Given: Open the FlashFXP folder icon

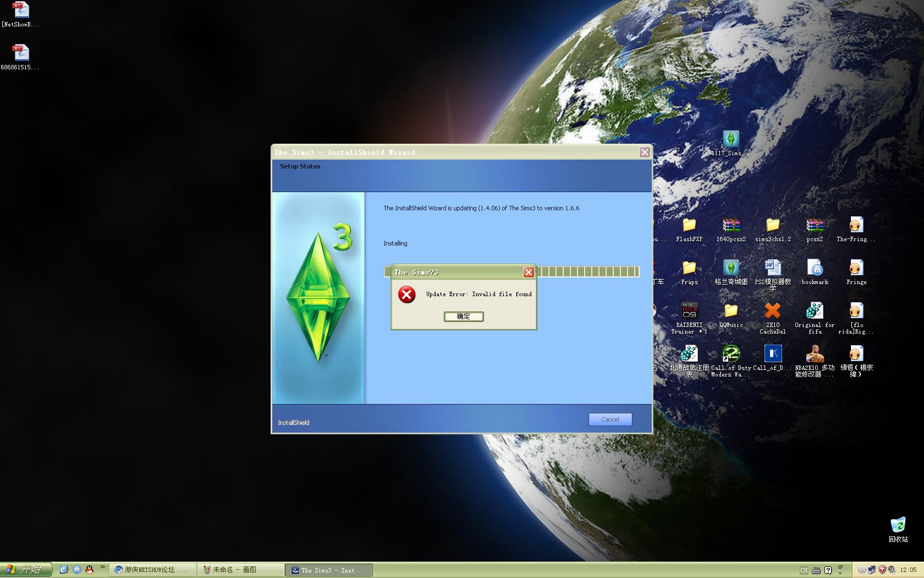Looking at the screenshot, I should tap(689, 230).
